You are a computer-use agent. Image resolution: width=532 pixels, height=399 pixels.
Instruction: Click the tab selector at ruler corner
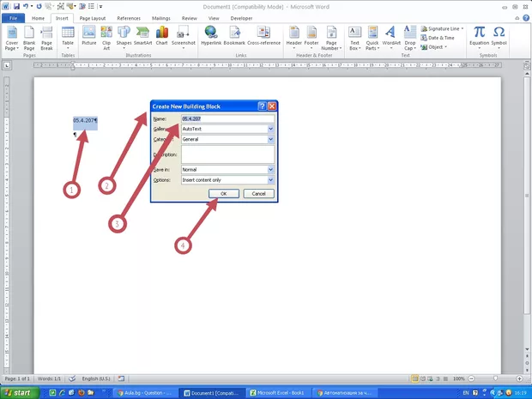click(7, 65)
